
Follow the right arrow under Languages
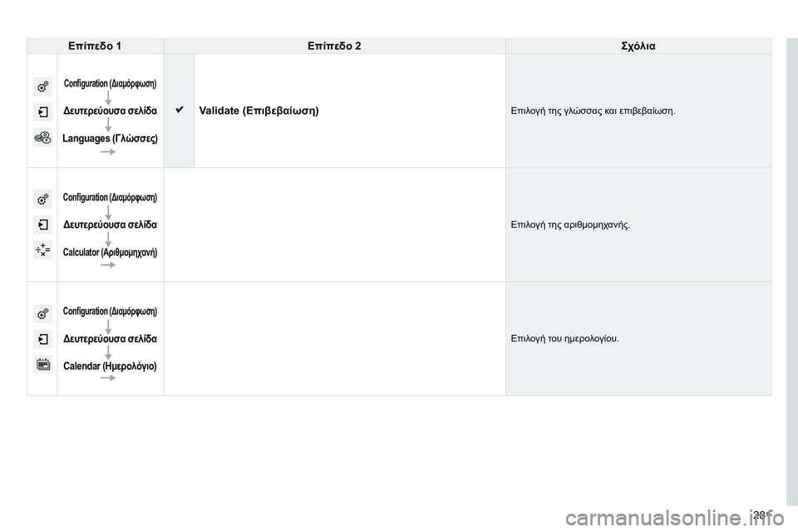(108, 152)
